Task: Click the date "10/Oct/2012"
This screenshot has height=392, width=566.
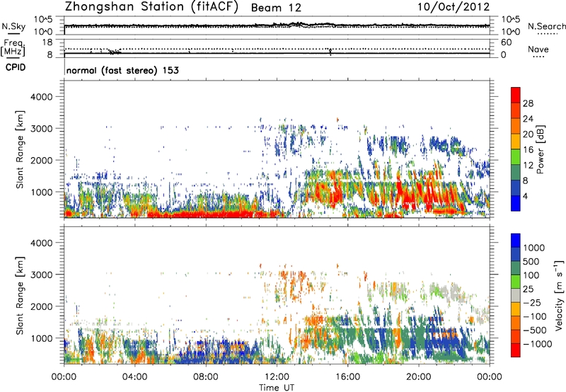Action: 454,7
